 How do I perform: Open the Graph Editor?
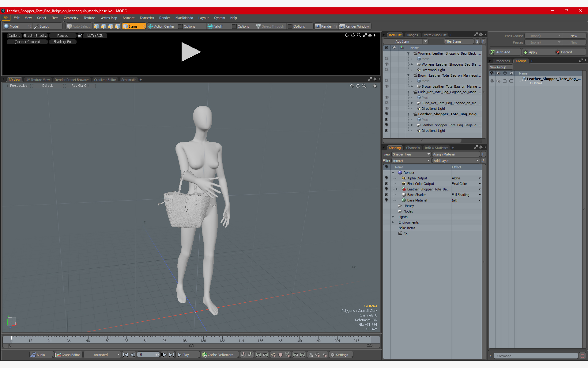[68, 355]
